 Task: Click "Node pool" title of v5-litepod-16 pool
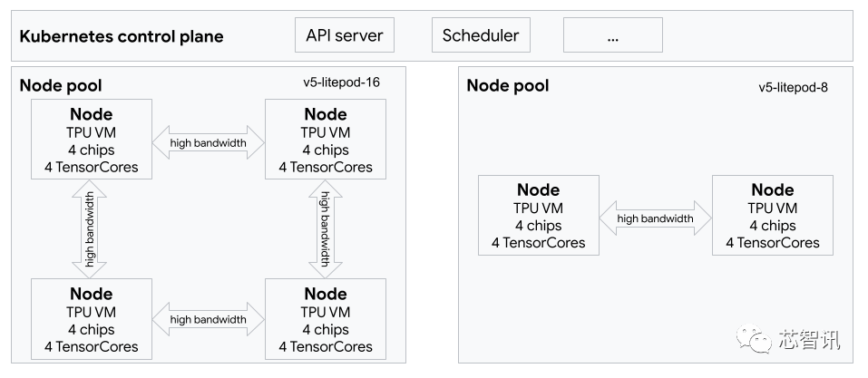click(x=61, y=86)
